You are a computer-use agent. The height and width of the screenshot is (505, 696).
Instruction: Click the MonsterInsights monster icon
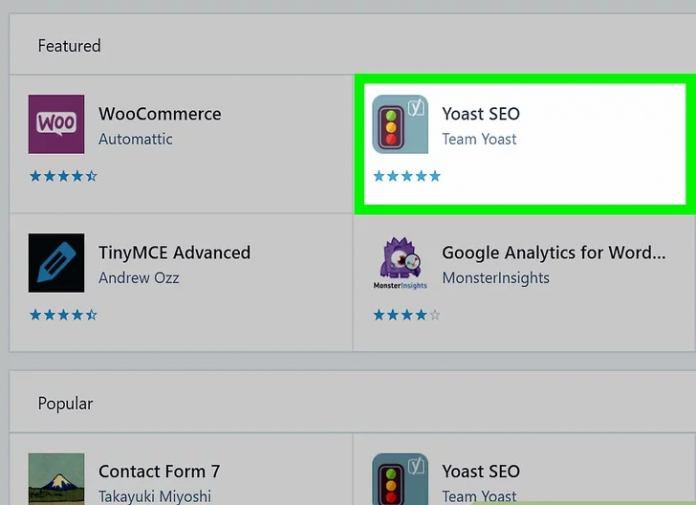pos(400,262)
